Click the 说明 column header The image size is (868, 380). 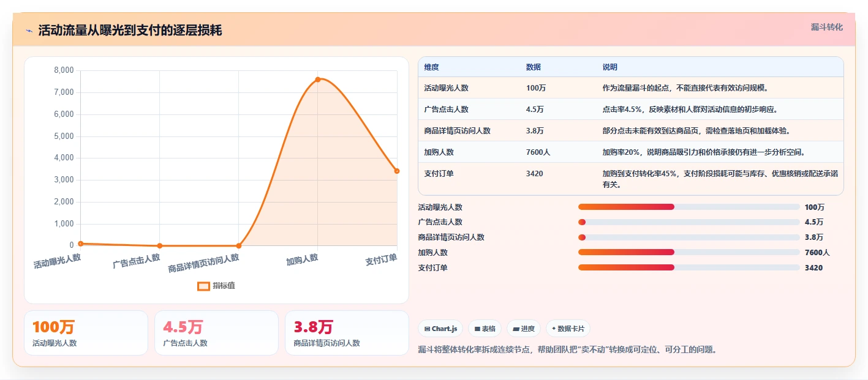(610, 67)
